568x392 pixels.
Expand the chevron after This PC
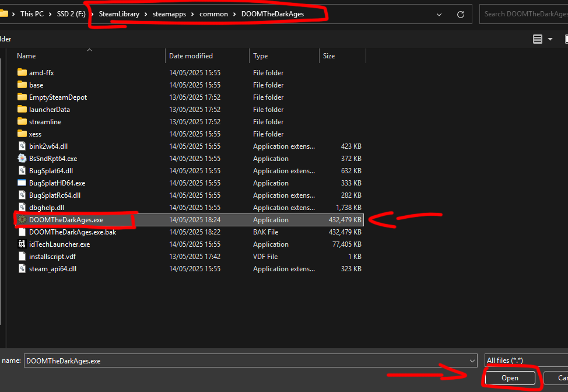[50, 14]
